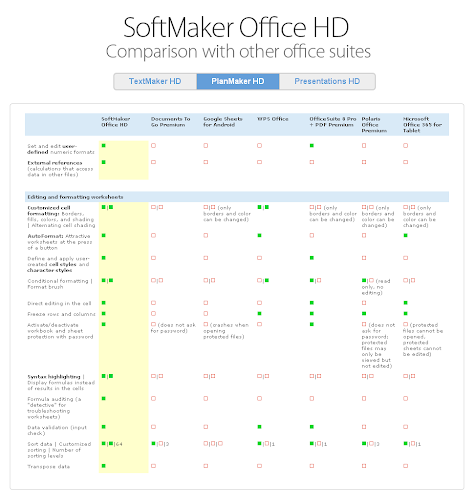
Task: Click Documents To Go red marker for Formula auditing
Action: [153, 398]
